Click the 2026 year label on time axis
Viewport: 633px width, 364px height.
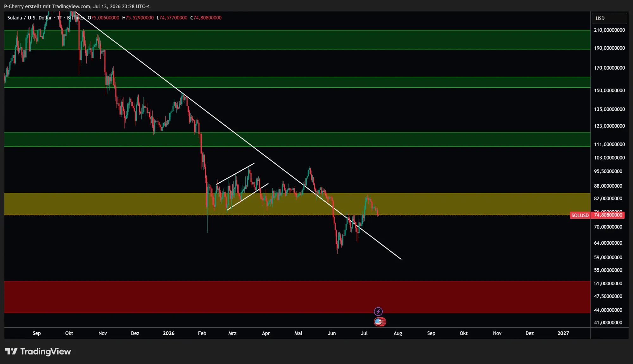tap(169, 333)
